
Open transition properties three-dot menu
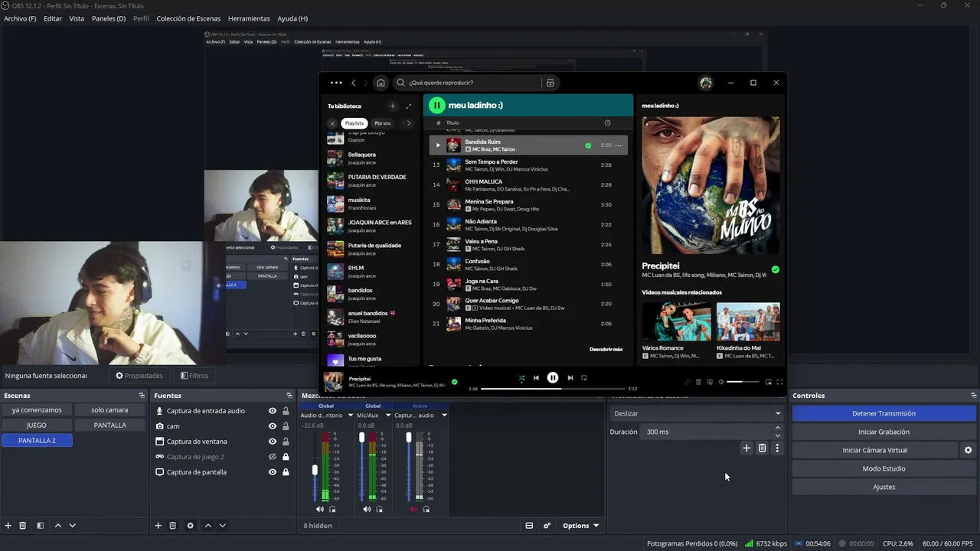click(777, 448)
